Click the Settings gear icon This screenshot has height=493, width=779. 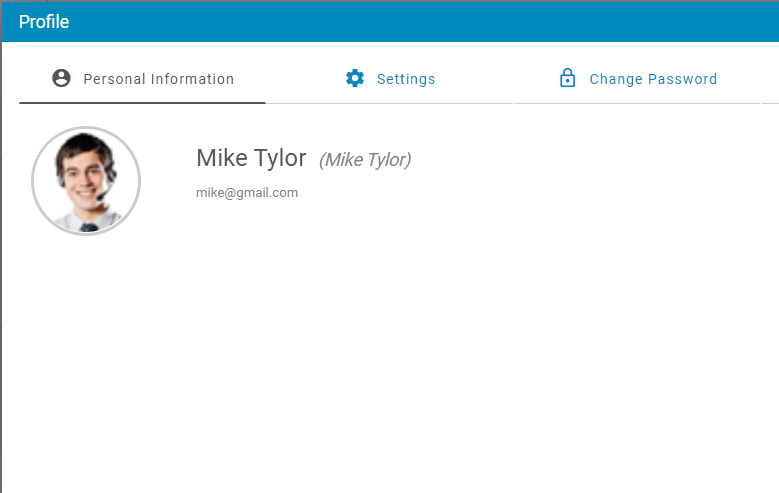tap(355, 78)
